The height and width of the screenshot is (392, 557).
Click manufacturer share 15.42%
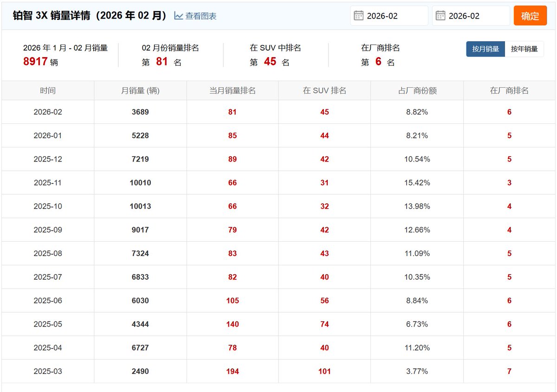pyautogui.click(x=417, y=183)
